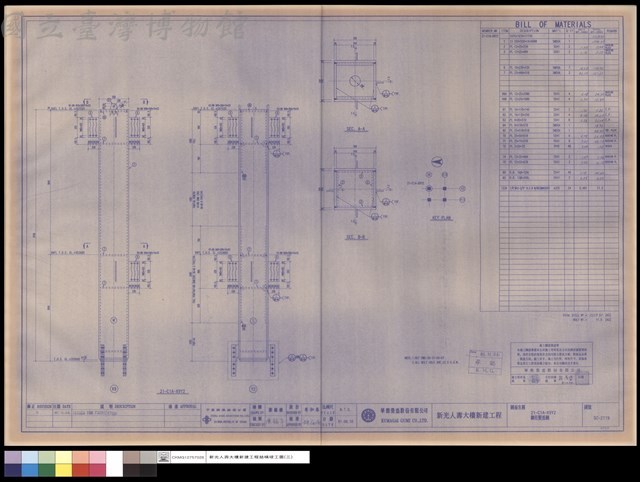Image resolution: width=640 pixels, height=482 pixels.
Task: Click the rectangular approval stamp near notes
Action: (x=485, y=362)
